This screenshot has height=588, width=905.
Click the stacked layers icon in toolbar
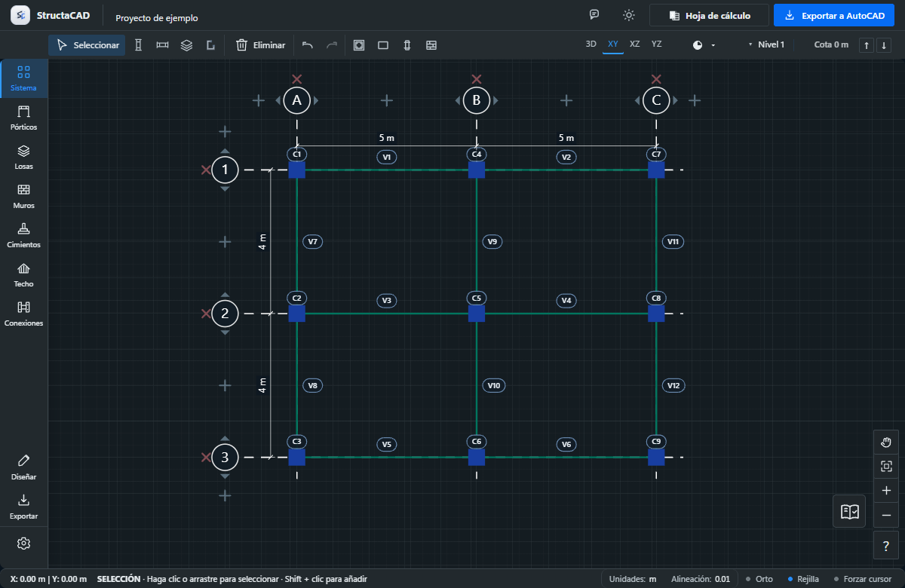coord(186,45)
